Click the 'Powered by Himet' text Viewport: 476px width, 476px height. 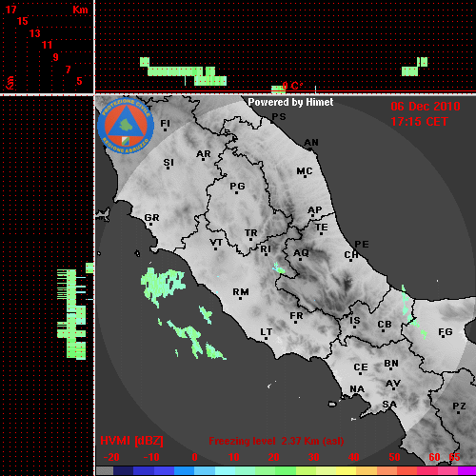coord(290,102)
